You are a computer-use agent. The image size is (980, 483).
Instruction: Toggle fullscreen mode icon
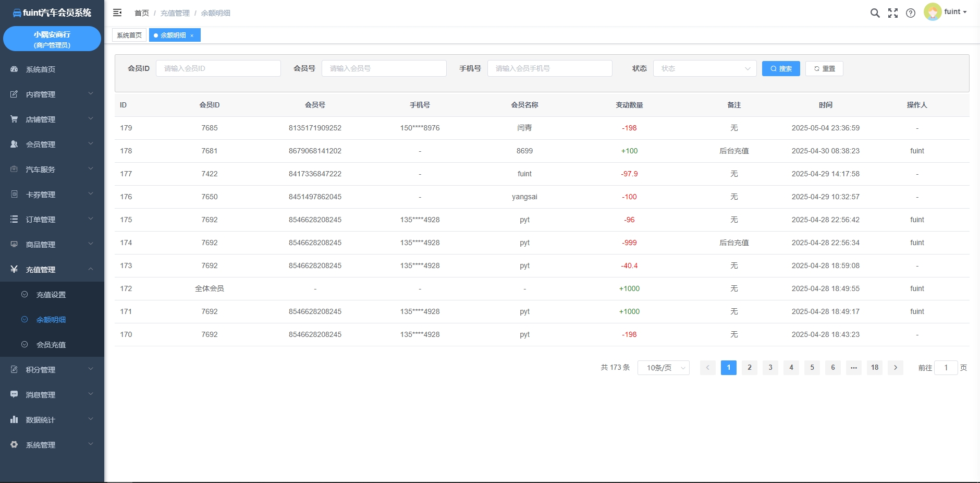(x=893, y=13)
